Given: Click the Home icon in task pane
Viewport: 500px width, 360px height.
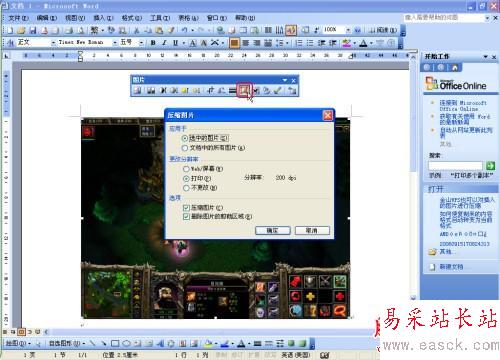Looking at the screenshot, I should 455,68.
